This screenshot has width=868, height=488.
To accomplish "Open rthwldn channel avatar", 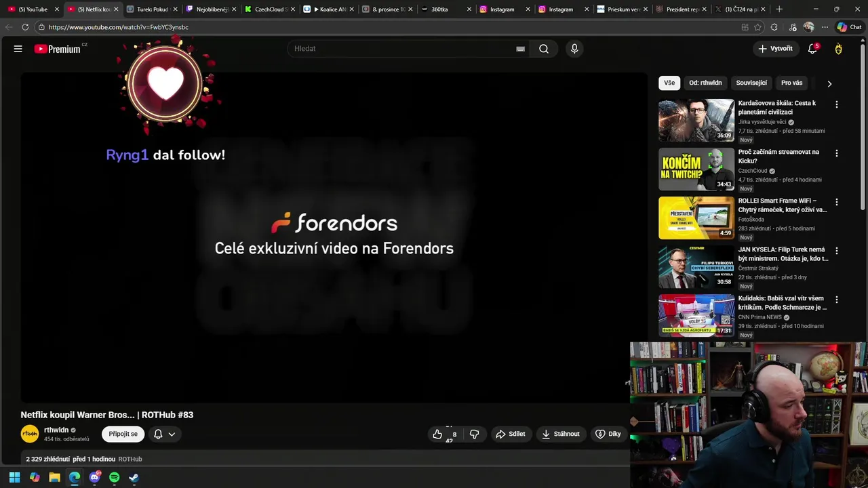I will (x=30, y=434).
